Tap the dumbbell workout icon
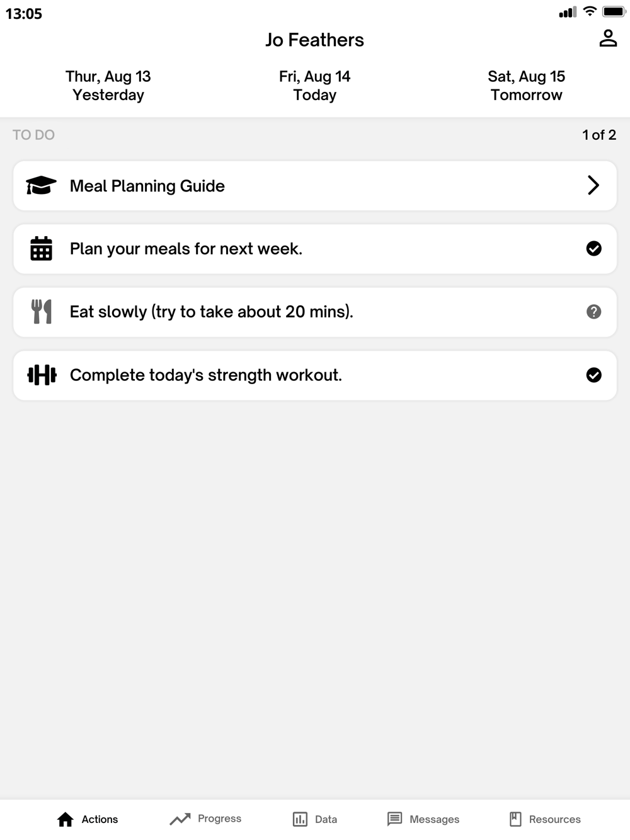 click(42, 375)
